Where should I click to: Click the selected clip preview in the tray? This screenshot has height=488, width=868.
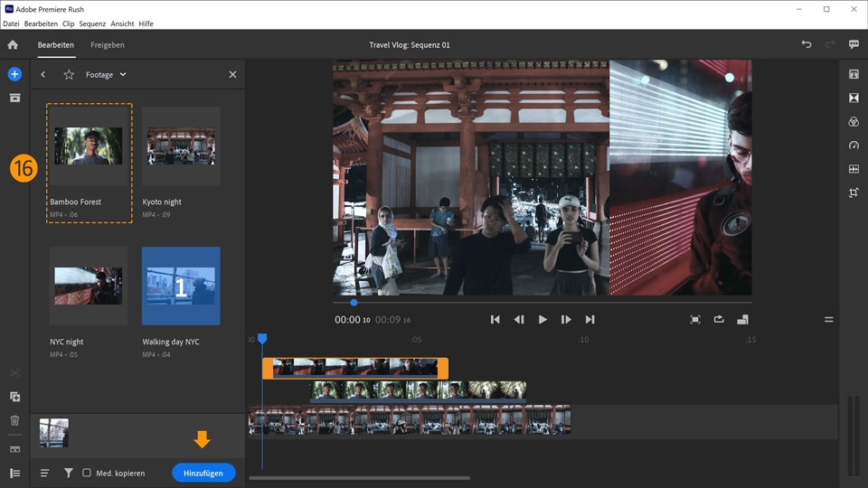53,433
